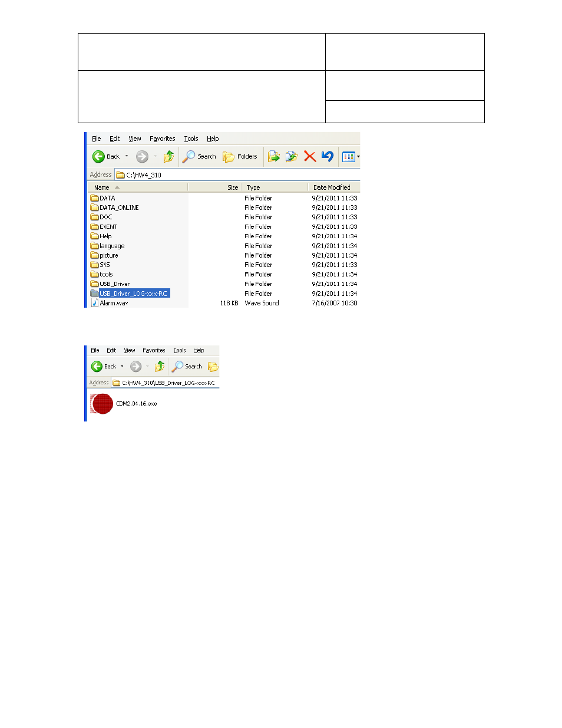Screen dimensions: 562x728
Task: Select the EVENT folder icon
Action: (x=94, y=226)
